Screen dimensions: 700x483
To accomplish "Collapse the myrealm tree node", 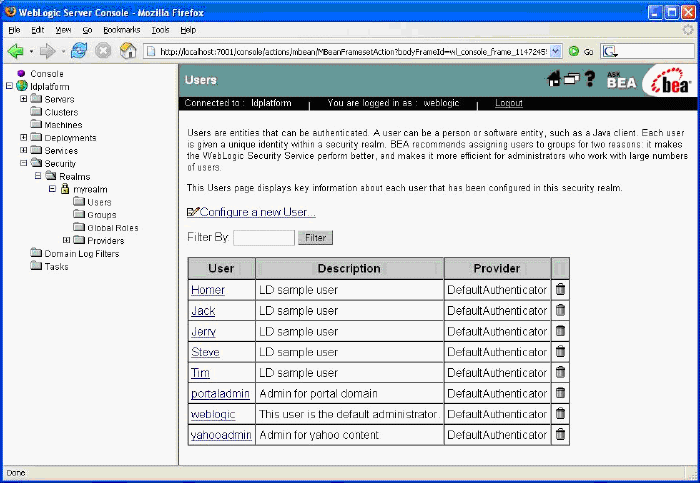I will [x=52, y=189].
